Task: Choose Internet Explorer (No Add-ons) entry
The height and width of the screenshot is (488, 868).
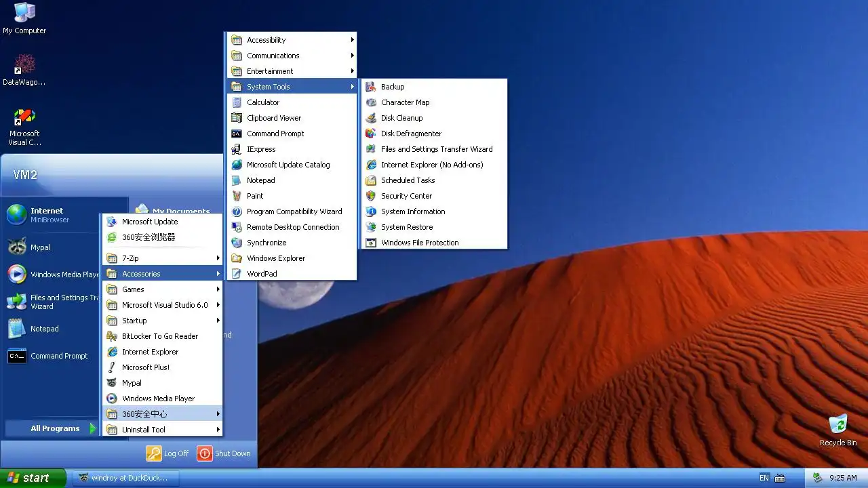Action: click(x=434, y=165)
